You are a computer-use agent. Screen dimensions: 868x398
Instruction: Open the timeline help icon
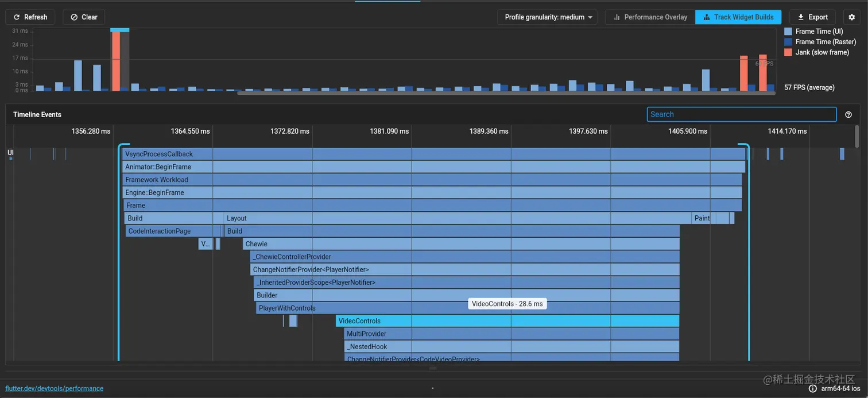click(848, 115)
